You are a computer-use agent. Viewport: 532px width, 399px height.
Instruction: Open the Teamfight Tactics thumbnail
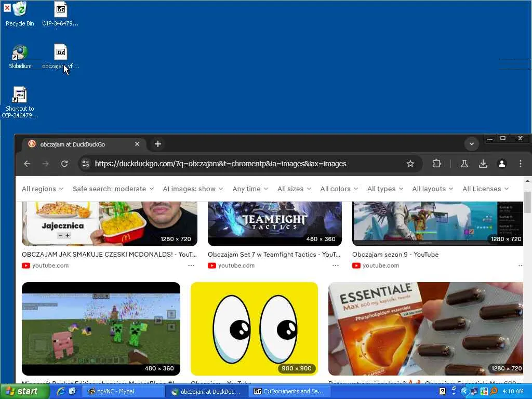[x=274, y=224]
